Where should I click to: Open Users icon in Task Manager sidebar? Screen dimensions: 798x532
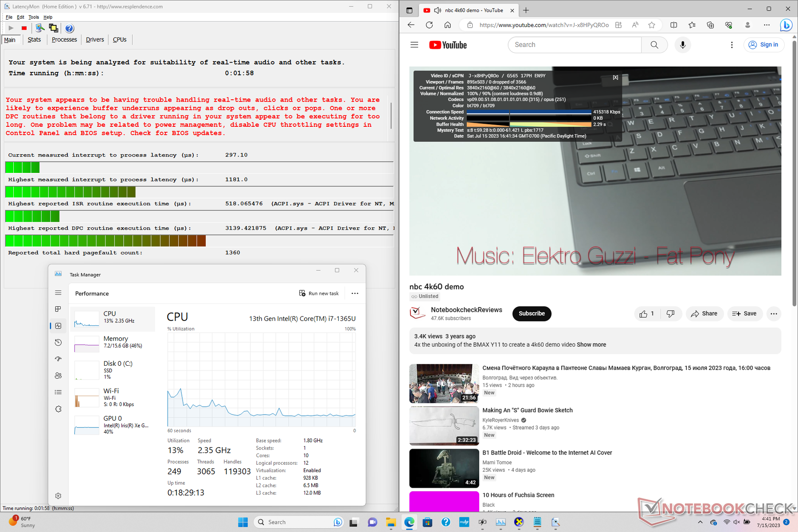(x=58, y=376)
